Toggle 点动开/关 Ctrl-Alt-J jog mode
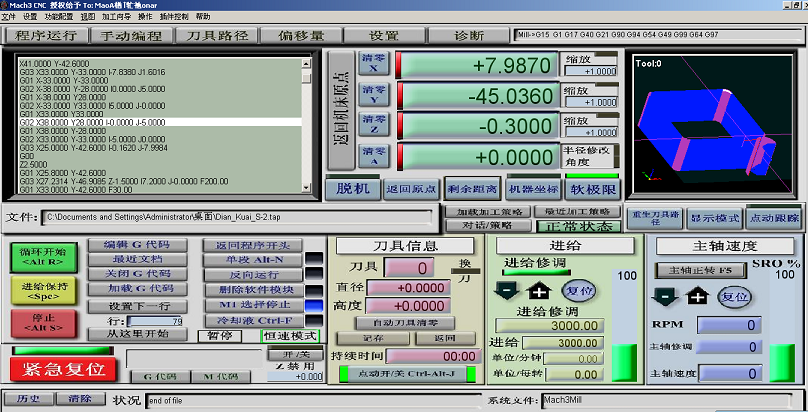This screenshot has width=808, height=412. tap(407, 374)
